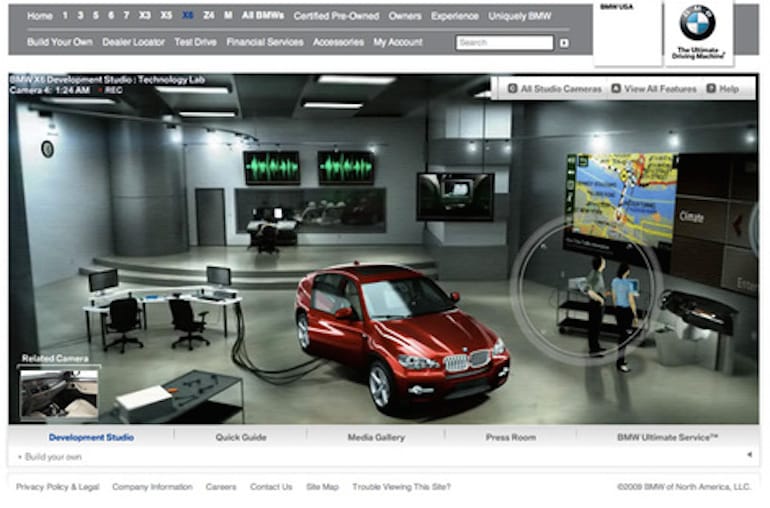This screenshot has width=770, height=508.
Task: Click the View All Features icon
Action: 616,88
